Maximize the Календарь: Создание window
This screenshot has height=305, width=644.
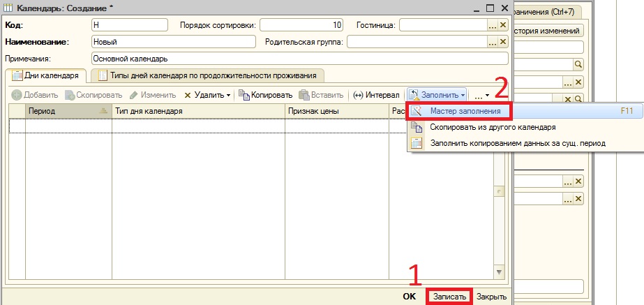pyautogui.click(x=490, y=8)
